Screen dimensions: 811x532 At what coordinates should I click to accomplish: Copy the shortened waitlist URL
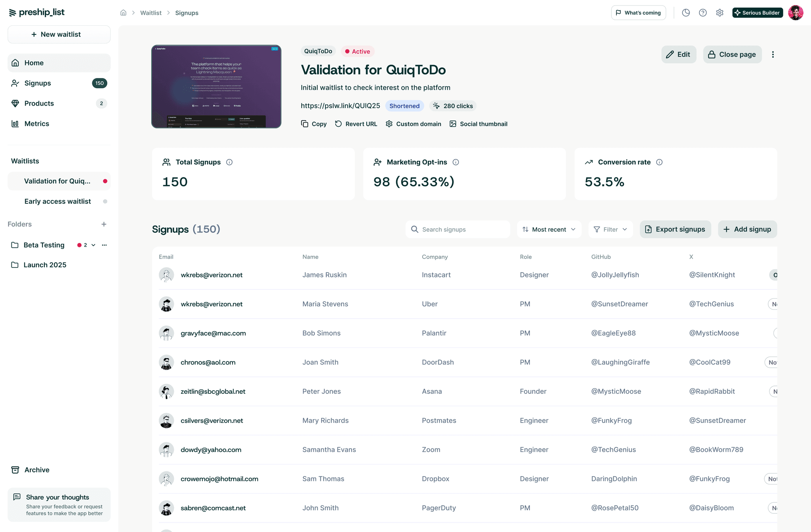(x=314, y=124)
